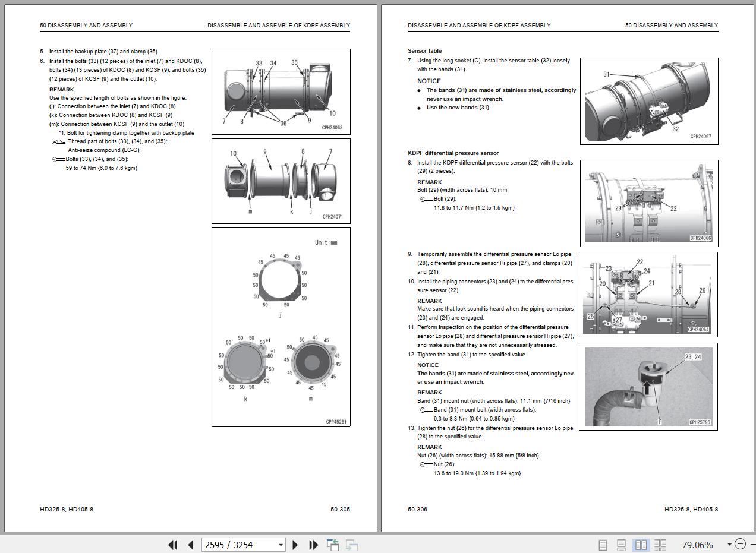Click the CPH24071 exploded view figure

[281, 181]
